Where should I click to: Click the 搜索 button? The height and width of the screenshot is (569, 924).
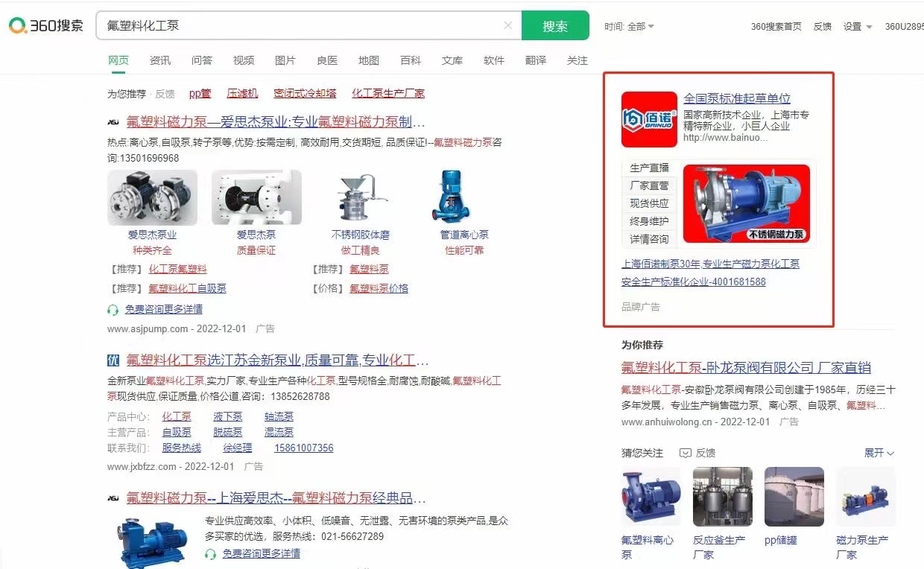click(555, 25)
